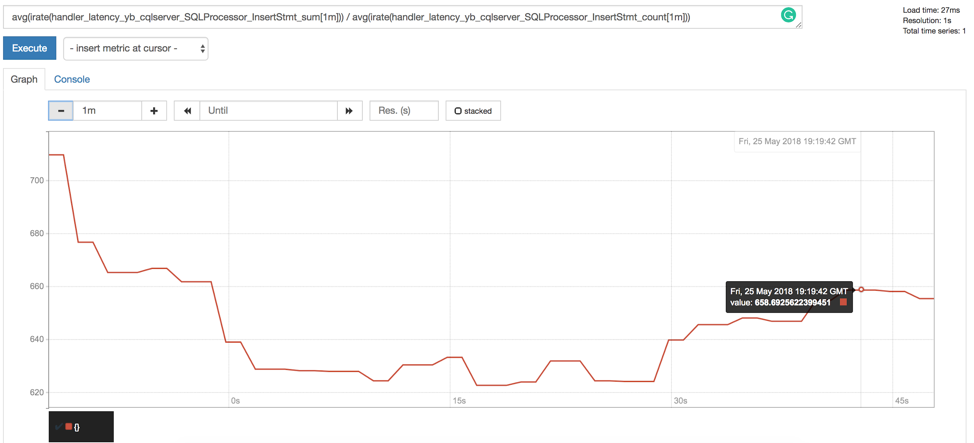The height and width of the screenshot is (443, 974).
Task: Click the value tooltip at 19:19:42
Action: 788,297
